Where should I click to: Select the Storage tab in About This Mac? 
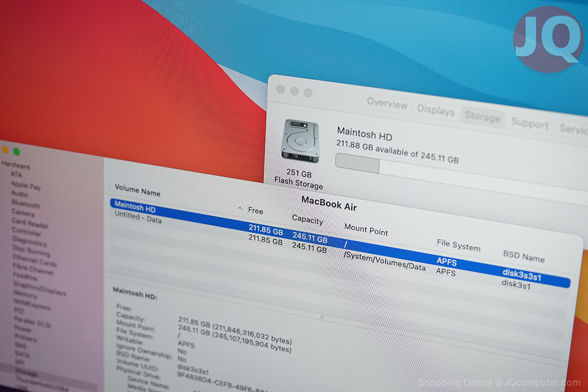point(482,116)
